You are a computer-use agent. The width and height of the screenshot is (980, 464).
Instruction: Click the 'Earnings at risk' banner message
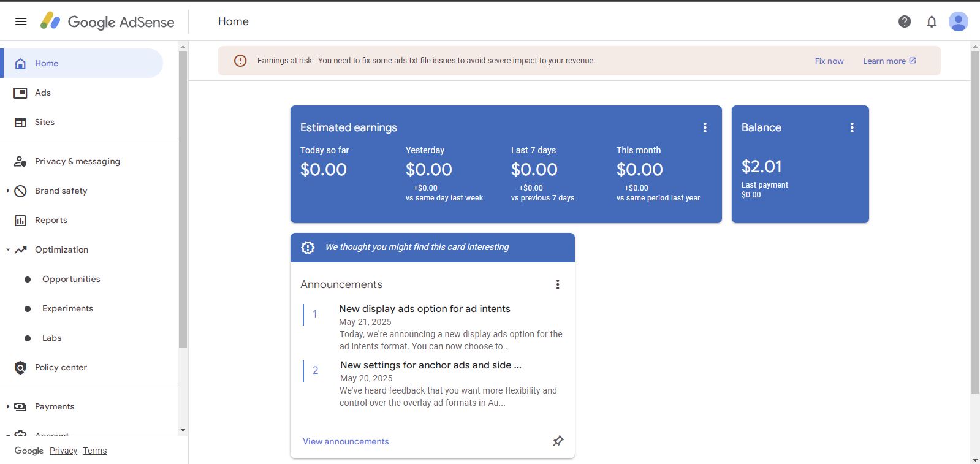[x=426, y=61]
